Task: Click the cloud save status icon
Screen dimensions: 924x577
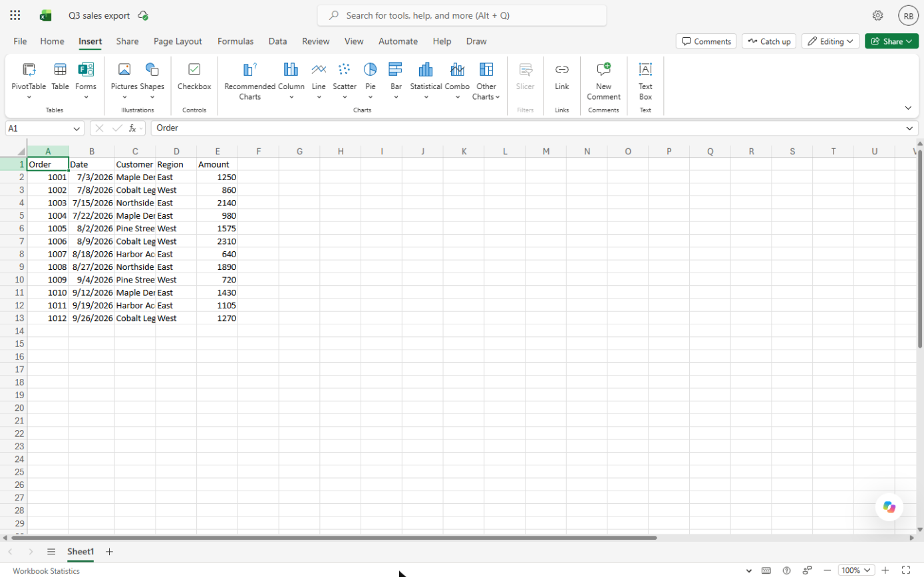Action: pyautogui.click(x=143, y=15)
